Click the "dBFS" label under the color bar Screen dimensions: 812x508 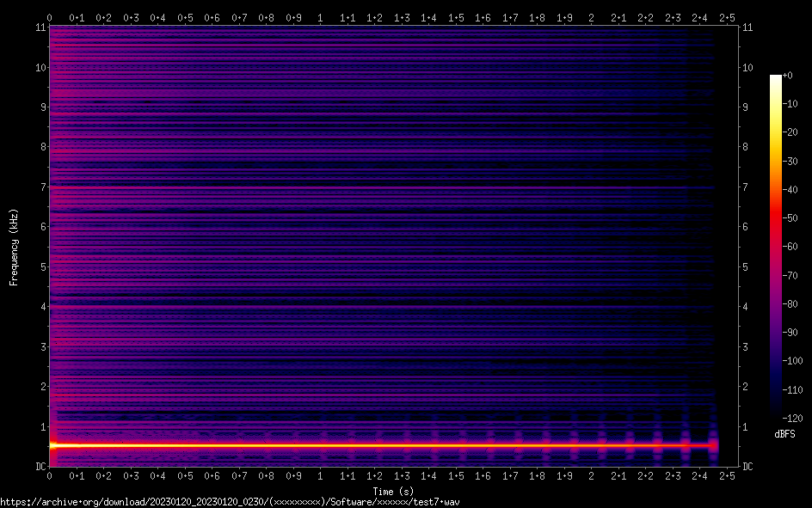coord(784,435)
